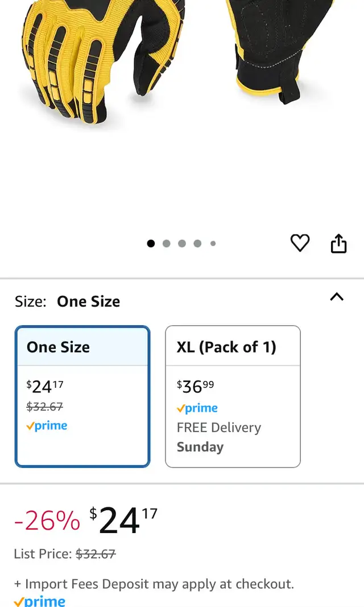The height and width of the screenshot is (607, 364).
Task: Go to the third image dot
Action: point(182,244)
